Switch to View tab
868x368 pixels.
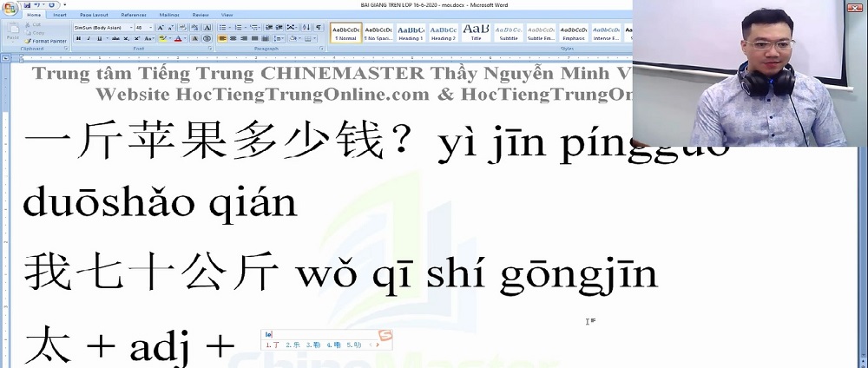click(x=227, y=15)
